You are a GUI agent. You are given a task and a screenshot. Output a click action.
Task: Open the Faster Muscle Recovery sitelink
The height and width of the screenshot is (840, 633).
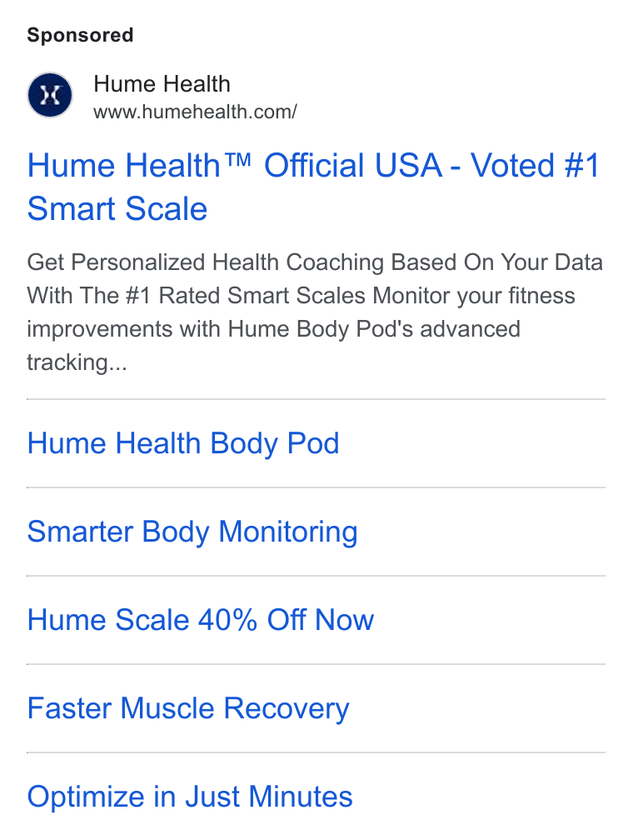click(188, 708)
